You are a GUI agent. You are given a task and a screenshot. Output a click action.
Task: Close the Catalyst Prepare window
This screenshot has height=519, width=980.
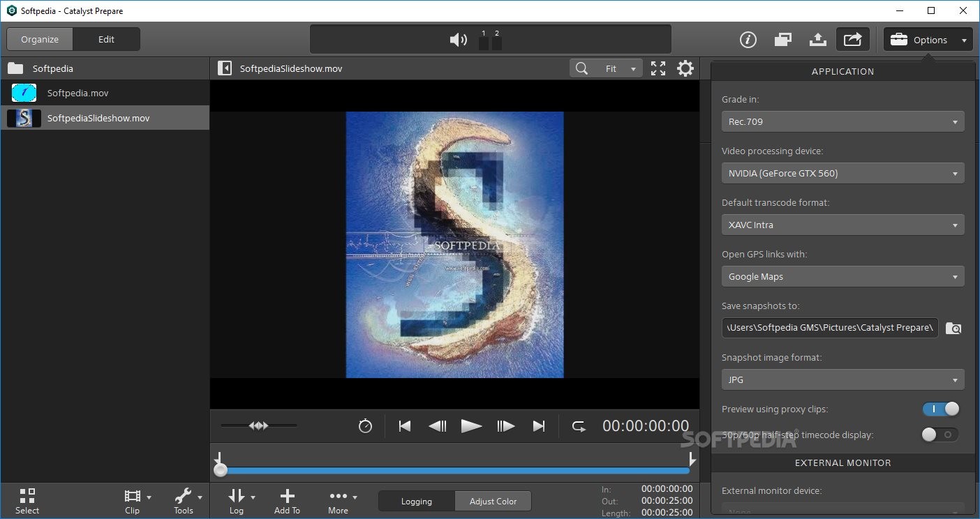[x=963, y=10]
